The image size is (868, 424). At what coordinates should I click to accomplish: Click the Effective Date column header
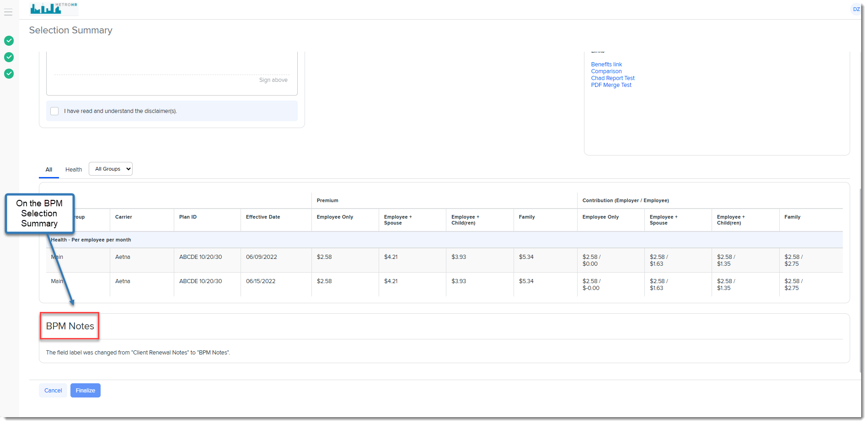pos(263,217)
